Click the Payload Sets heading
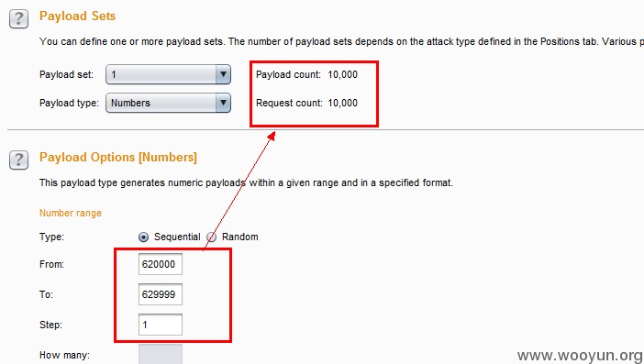 pos(77,16)
